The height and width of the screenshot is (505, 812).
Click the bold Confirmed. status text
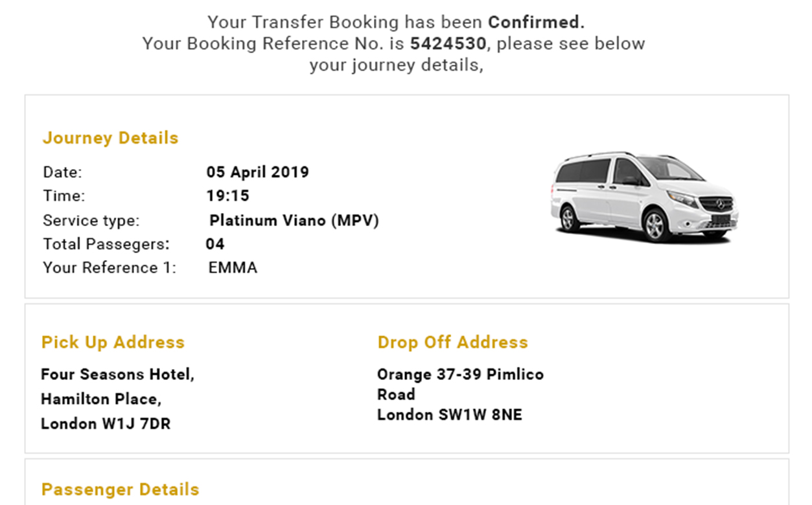pyautogui.click(x=536, y=22)
